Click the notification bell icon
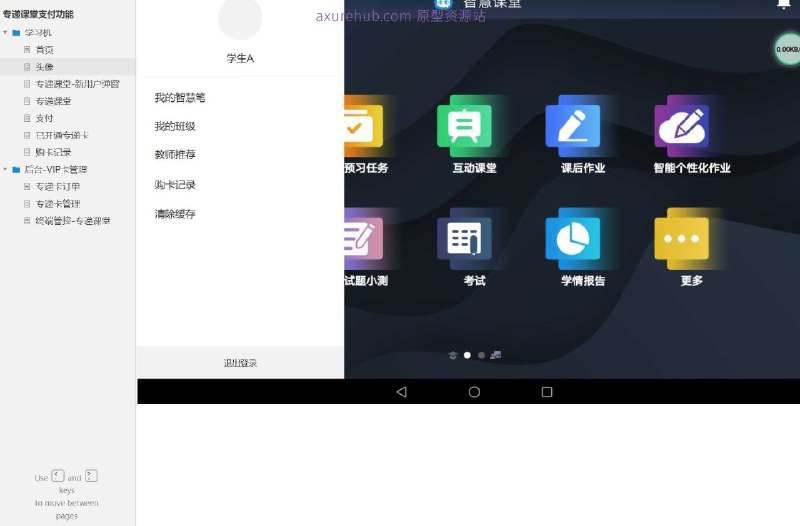The height and width of the screenshot is (526, 800). point(784,4)
